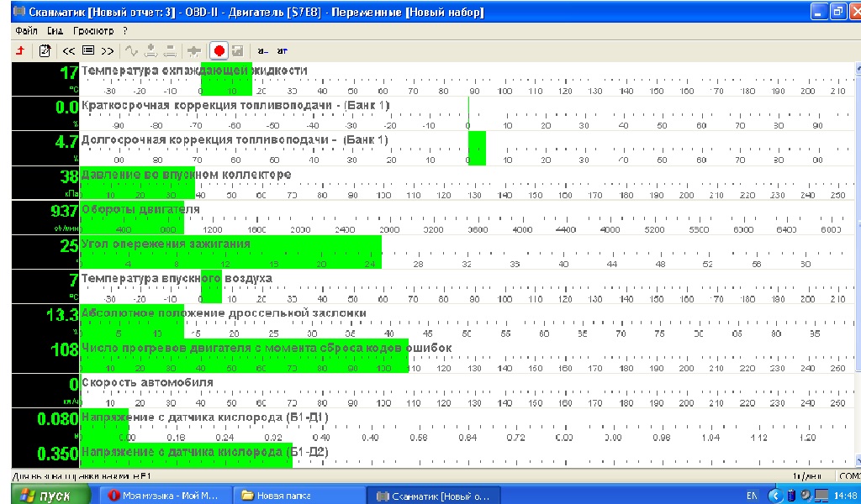Click the short-term fuel trim value 0.0

67,108
